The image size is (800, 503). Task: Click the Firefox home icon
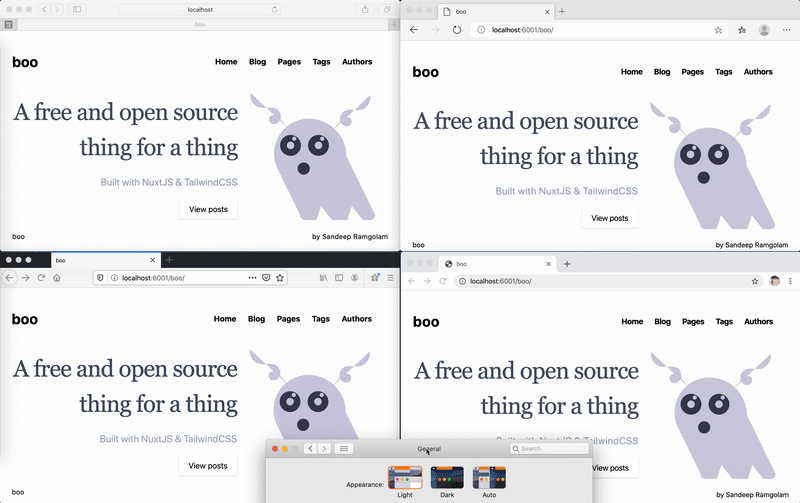tap(57, 277)
